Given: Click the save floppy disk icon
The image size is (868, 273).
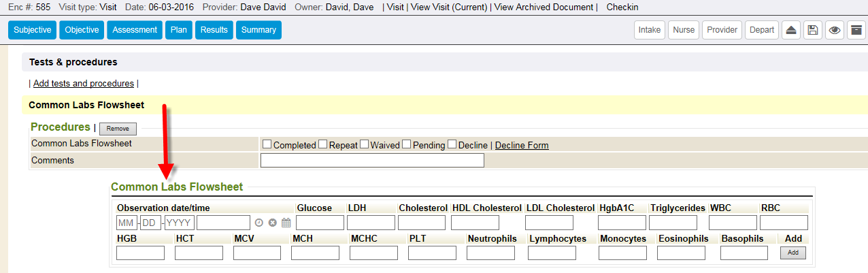Looking at the screenshot, I should pos(812,30).
